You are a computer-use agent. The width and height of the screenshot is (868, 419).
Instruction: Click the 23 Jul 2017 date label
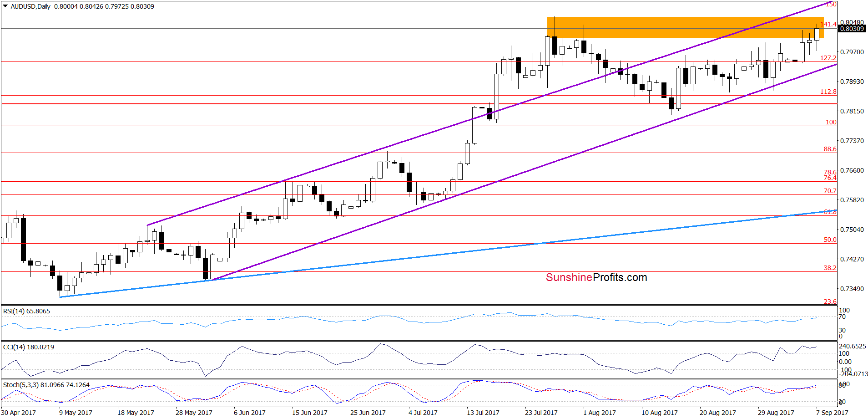(x=541, y=413)
